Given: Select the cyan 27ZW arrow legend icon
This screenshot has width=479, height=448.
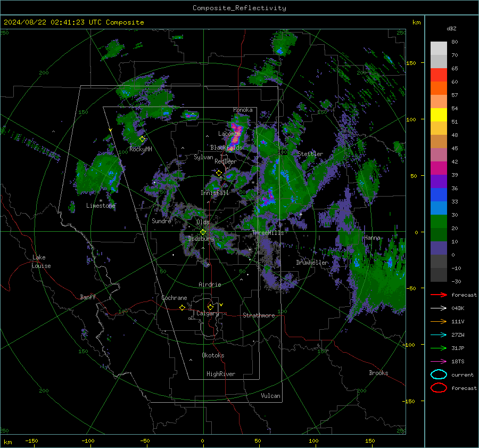Looking at the screenshot, I should (439, 335).
